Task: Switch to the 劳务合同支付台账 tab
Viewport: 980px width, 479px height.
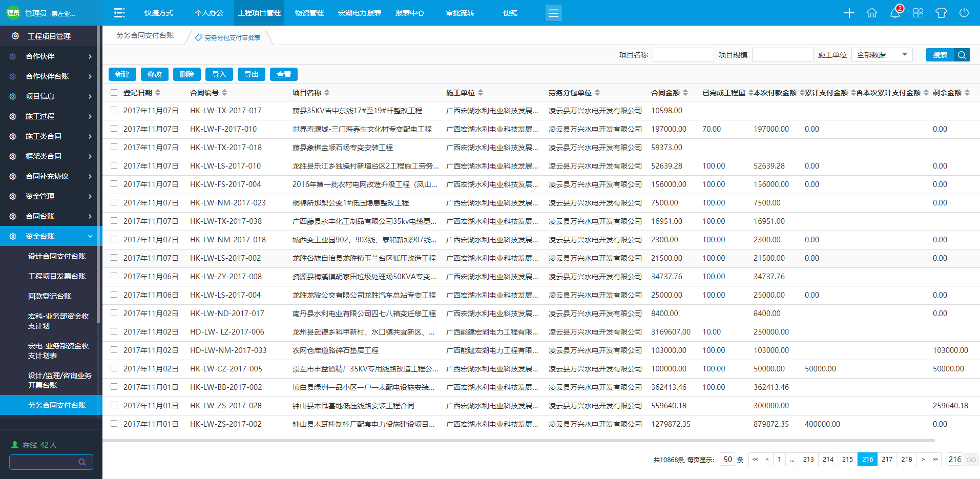Action: 145,35
